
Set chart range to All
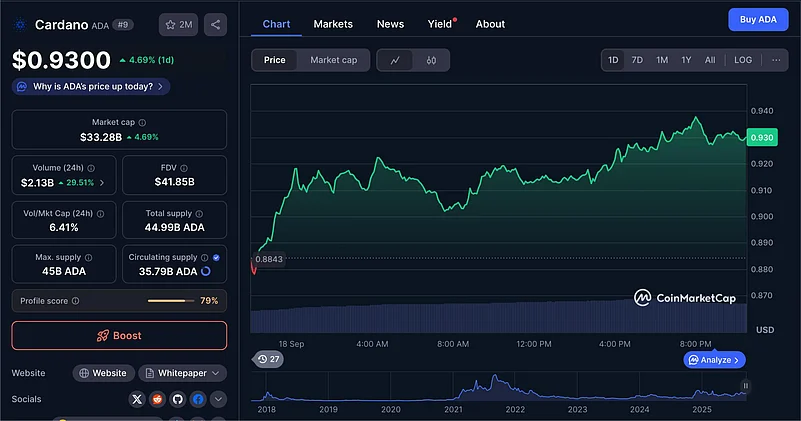point(710,60)
